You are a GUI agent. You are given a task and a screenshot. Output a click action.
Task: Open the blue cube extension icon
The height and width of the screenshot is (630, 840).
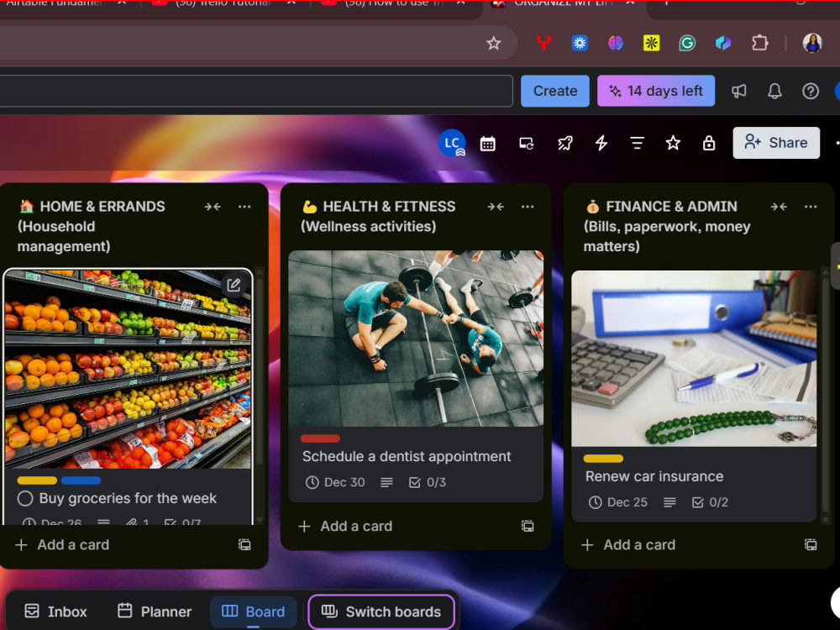tap(723, 43)
